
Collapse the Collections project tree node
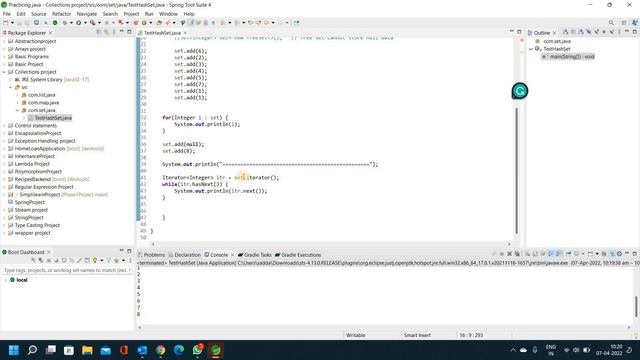click(4, 72)
